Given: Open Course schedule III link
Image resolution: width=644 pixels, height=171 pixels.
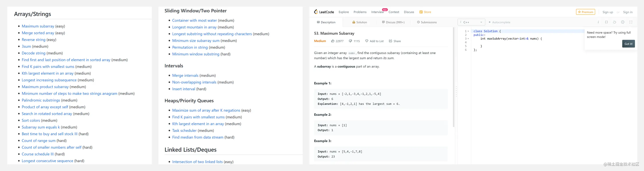Looking at the screenshot, I should point(38,154).
